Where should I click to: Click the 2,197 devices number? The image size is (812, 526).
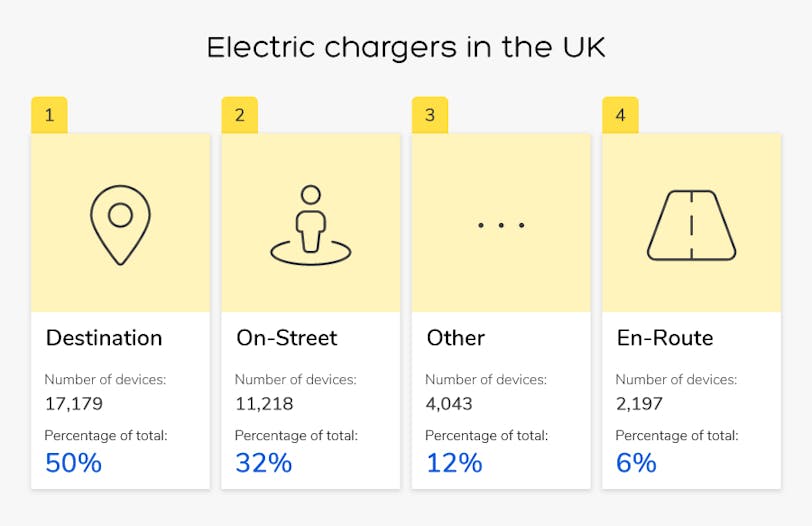point(639,404)
